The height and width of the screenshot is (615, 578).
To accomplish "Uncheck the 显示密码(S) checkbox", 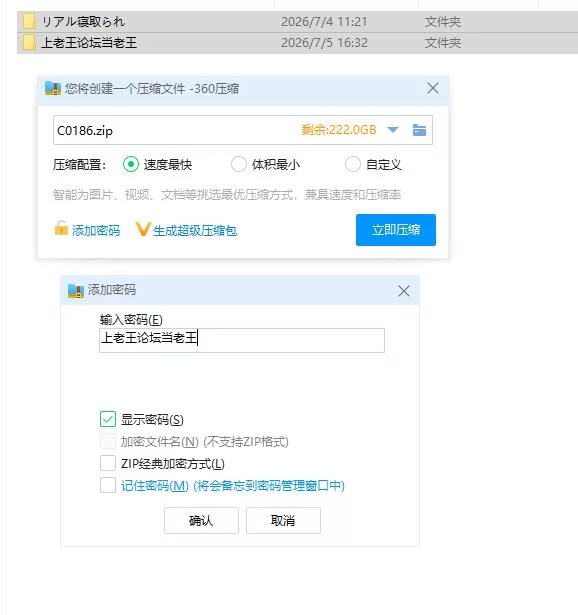I will pos(108,419).
